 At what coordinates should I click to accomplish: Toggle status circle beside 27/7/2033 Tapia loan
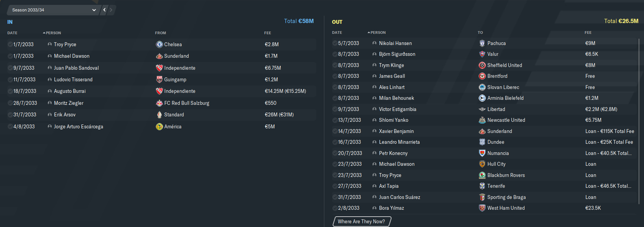click(335, 186)
